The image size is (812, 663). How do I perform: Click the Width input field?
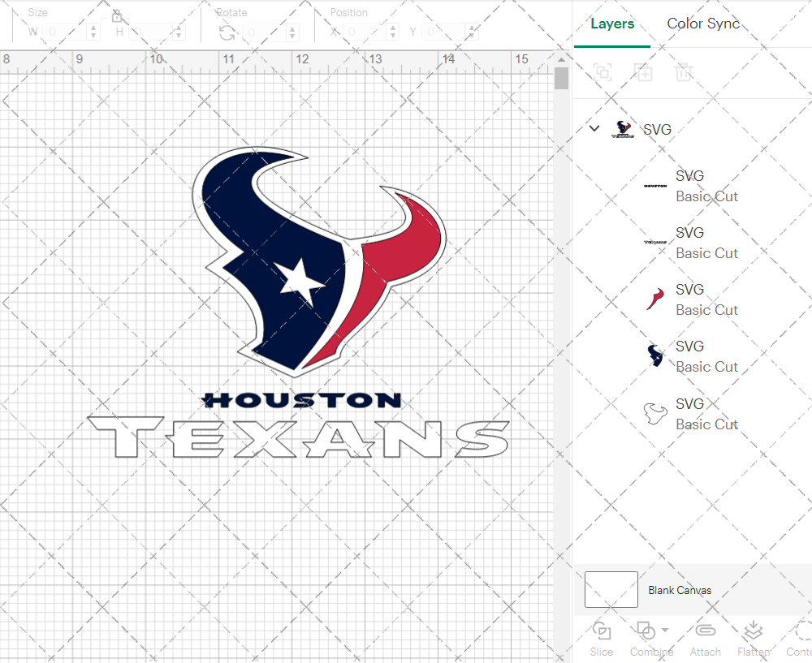tap(65, 32)
